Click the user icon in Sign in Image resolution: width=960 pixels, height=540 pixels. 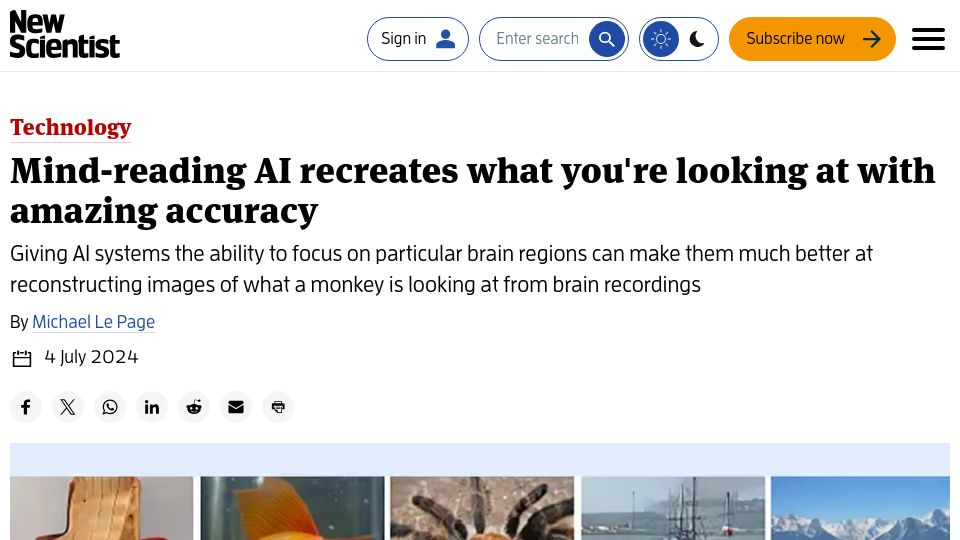coord(445,39)
